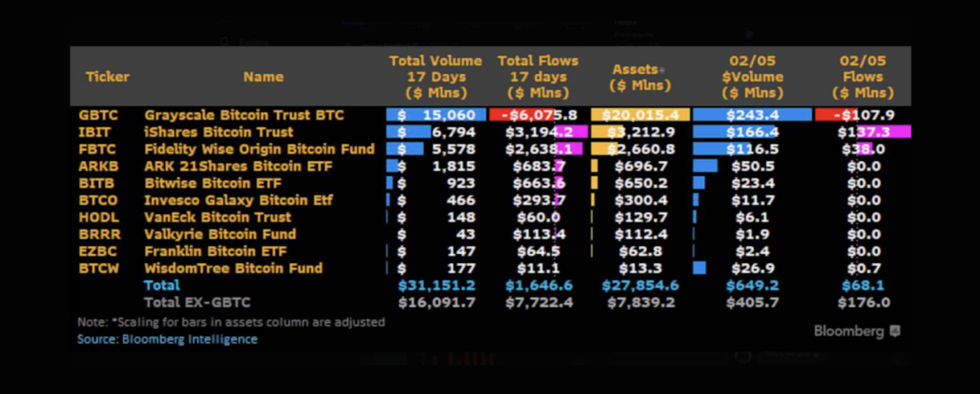Select the Total Volume 17 Days header

[435, 76]
